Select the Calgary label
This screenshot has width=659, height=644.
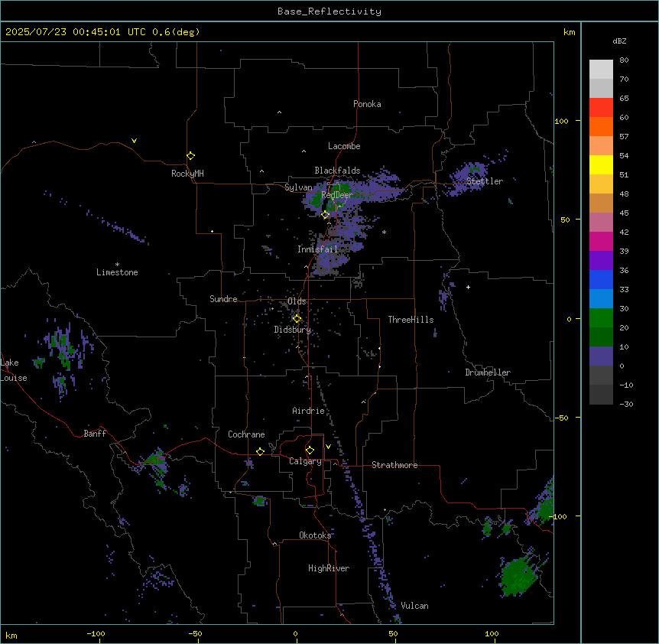[306, 461]
